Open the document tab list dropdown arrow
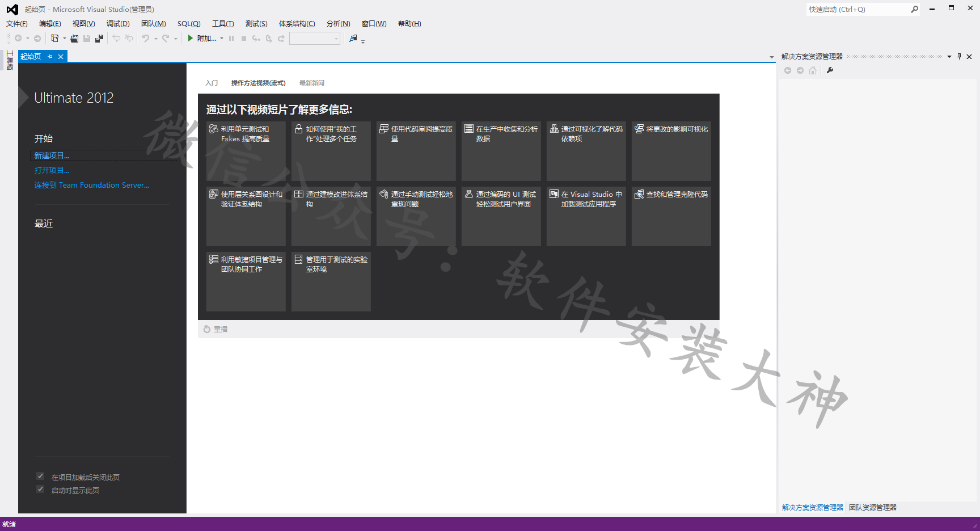 tap(772, 57)
